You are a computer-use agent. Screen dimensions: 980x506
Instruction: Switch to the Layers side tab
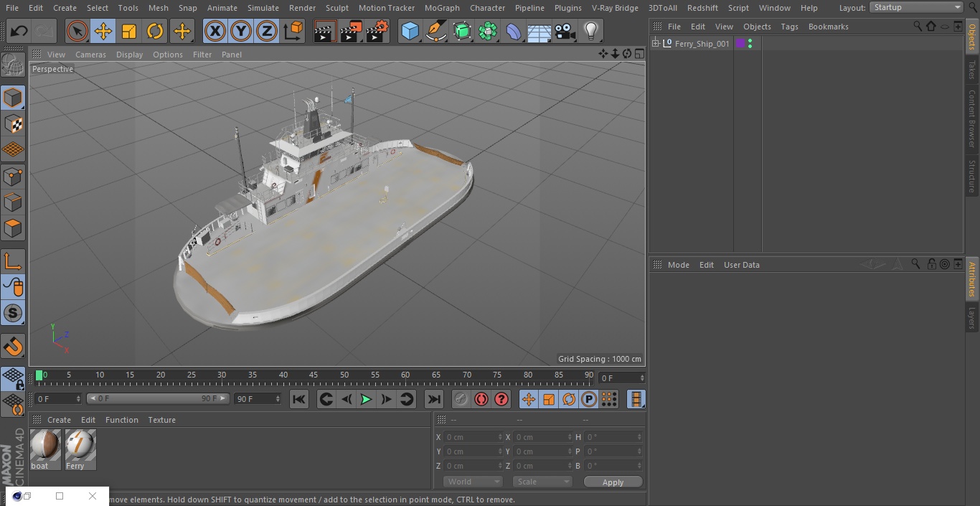tap(972, 318)
